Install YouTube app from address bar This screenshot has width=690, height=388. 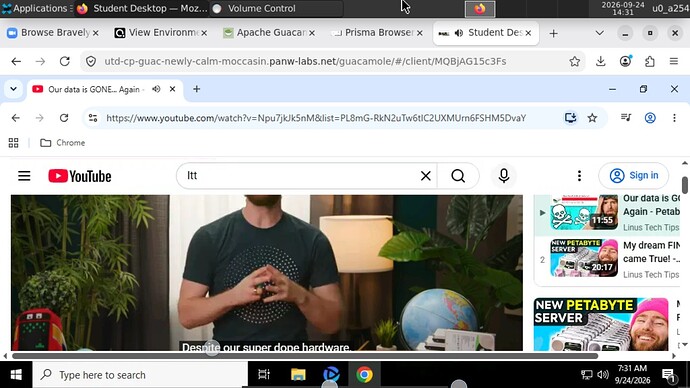click(571, 117)
